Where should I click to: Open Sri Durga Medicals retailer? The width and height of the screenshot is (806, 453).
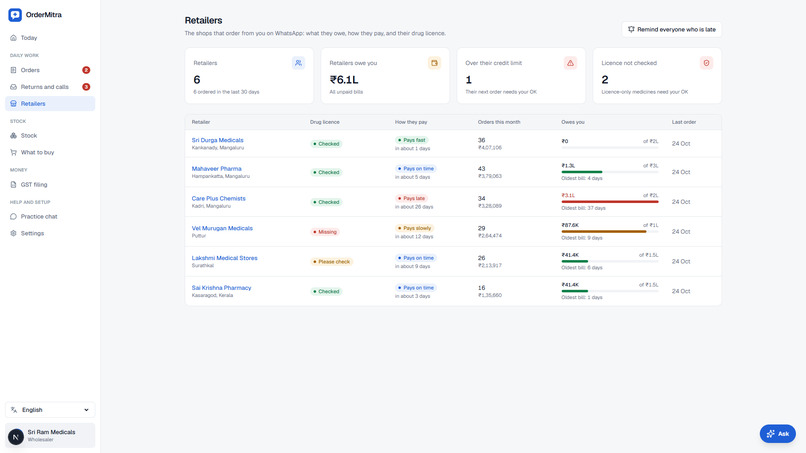(217, 140)
